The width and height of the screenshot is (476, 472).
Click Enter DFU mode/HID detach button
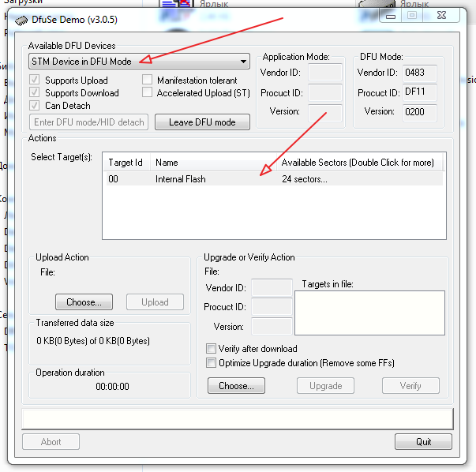click(89, 122)
